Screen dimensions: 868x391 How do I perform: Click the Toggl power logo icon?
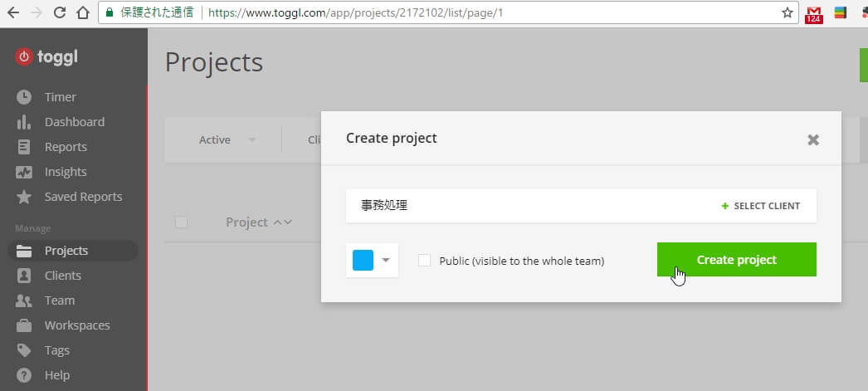pos(24,56)
